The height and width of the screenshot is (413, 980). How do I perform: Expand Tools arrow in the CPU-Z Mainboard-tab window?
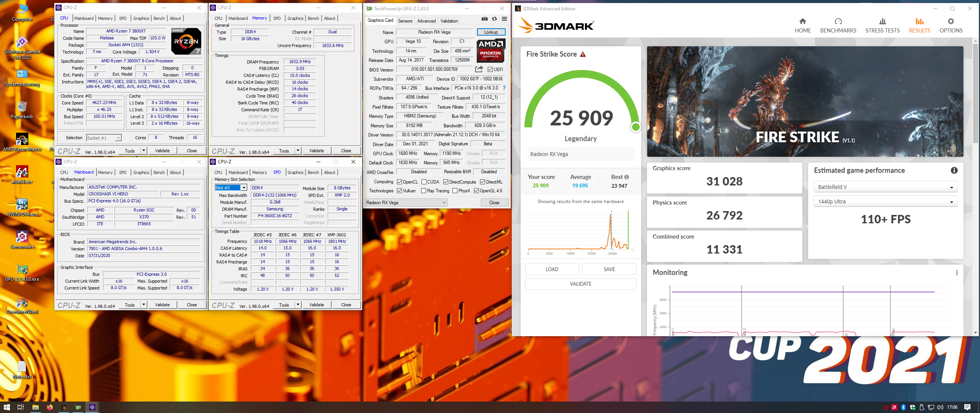144,305
